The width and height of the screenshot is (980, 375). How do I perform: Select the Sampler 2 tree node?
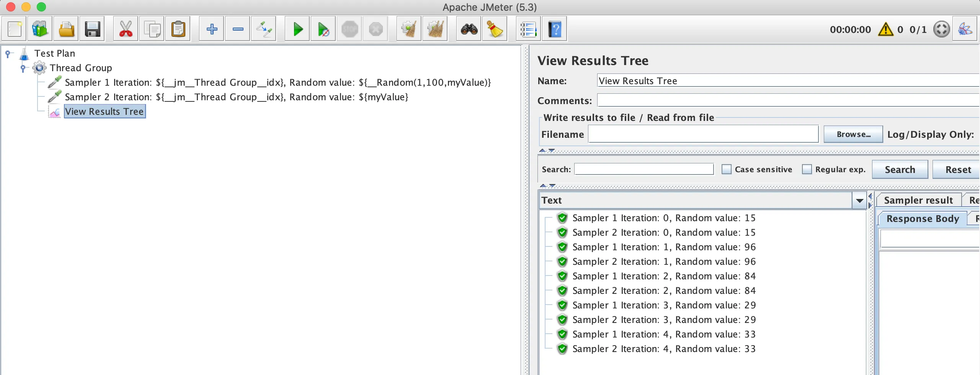(x=237, y=97)
